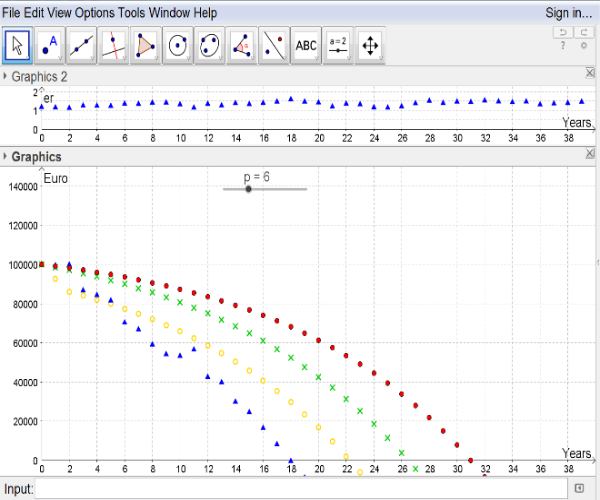600x500 pixels.
Task: Open the Tools menu
Action: coord(132,13)
